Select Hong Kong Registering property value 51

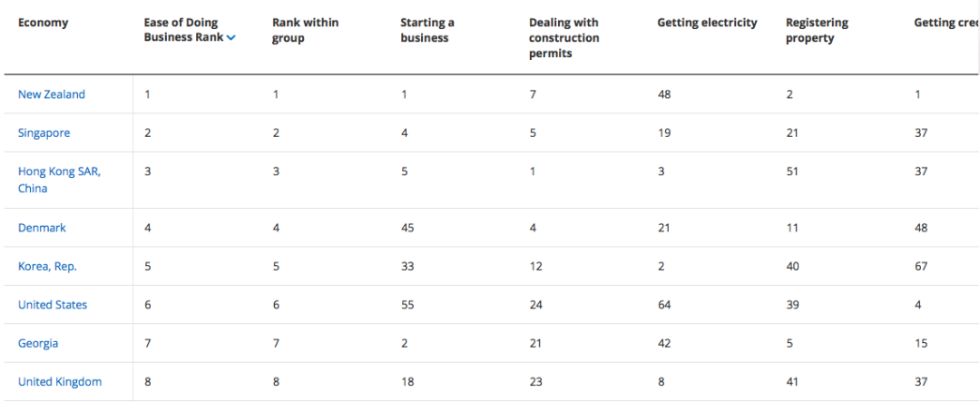792,172
